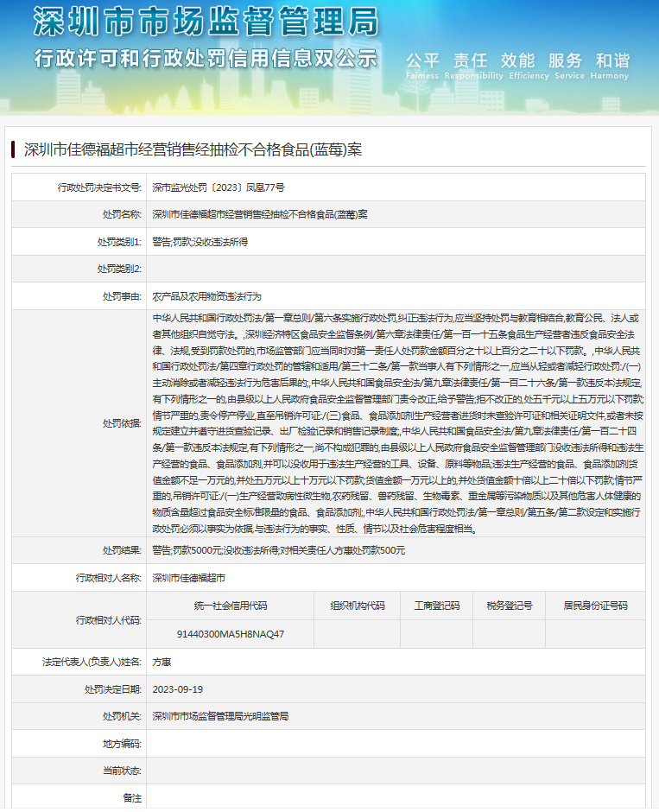
Task: Select the legal representative name 方惠
Action: 162,662
